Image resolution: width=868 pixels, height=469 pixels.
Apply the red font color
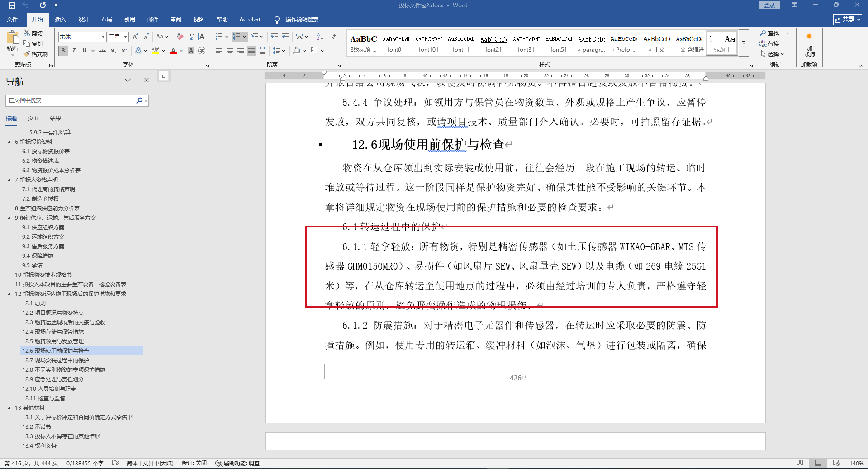click(173, 51)
